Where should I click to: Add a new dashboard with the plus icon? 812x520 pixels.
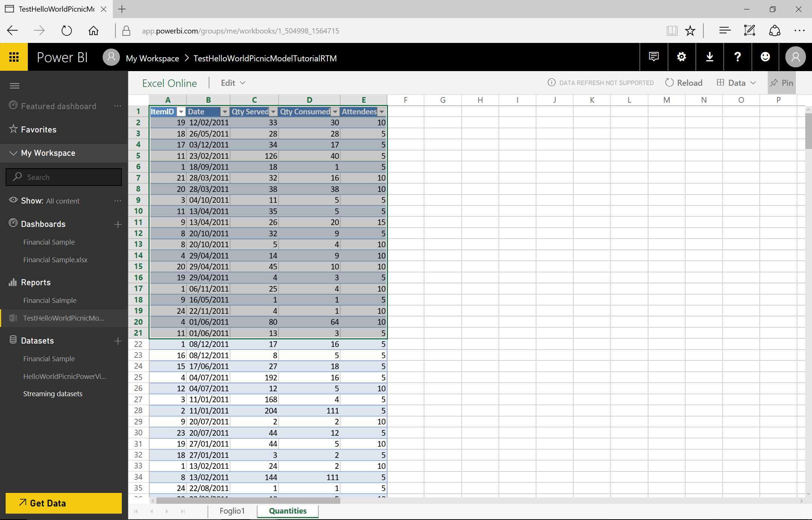tap(118, 224)
